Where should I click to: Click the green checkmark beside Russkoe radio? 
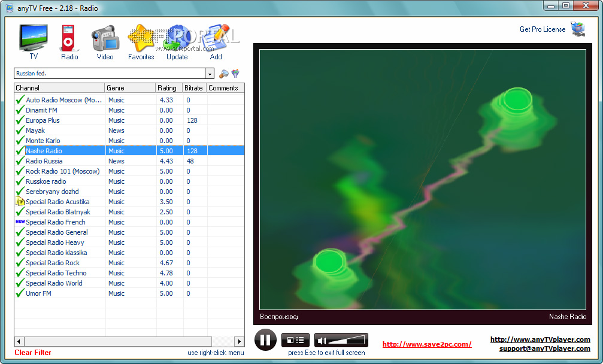(x=20, y=181)
